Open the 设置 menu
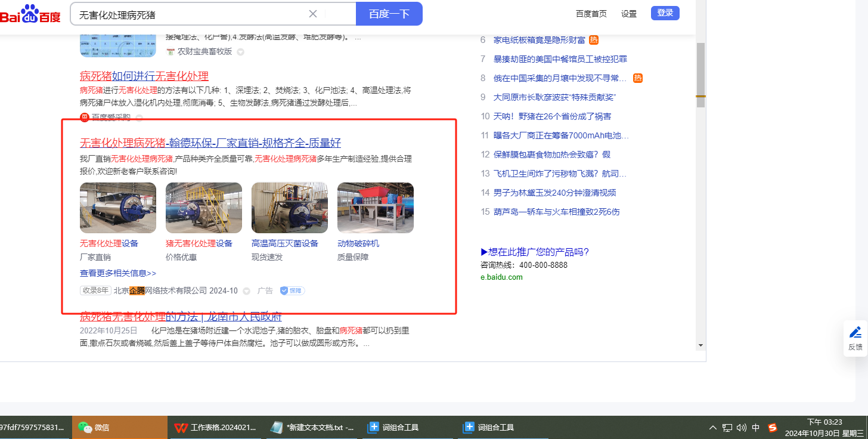 629,14
